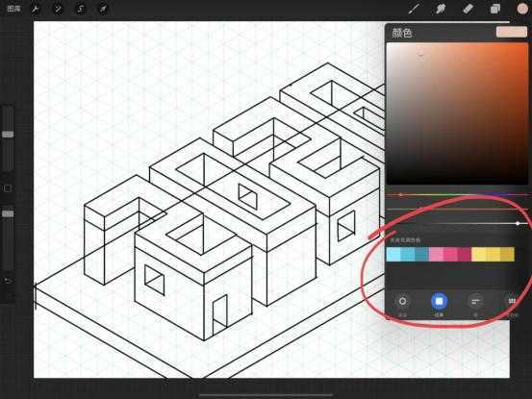The height and width of the screenshot is (399, 532).
Task: Tap the active color circle at top-right
Action: pyautogui.click(x=522, y=9)
